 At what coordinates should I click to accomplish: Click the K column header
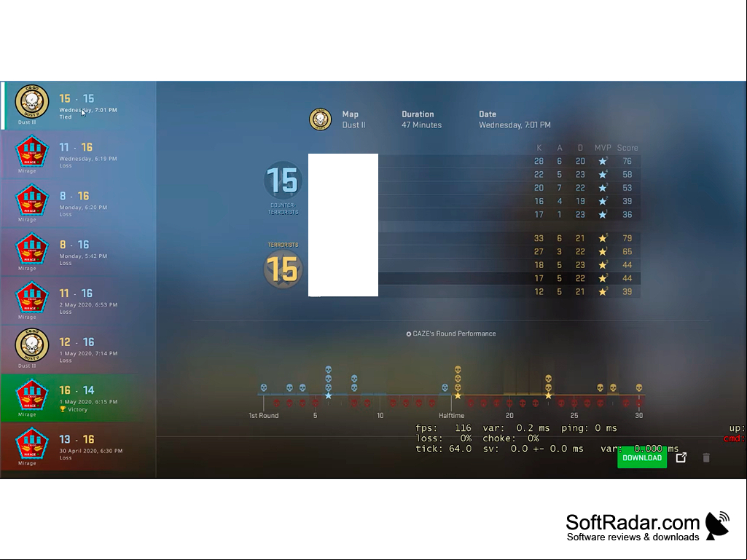[539, 148]
